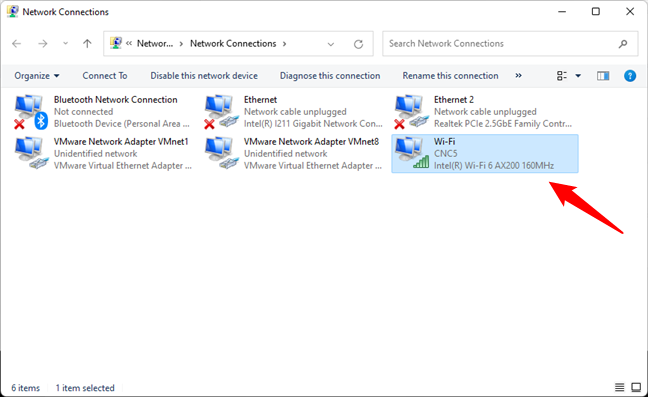Click the Ethernet 2 connection name
This screenshot has width=648, height=397.
pyautogui.click(x=454, y=100)
